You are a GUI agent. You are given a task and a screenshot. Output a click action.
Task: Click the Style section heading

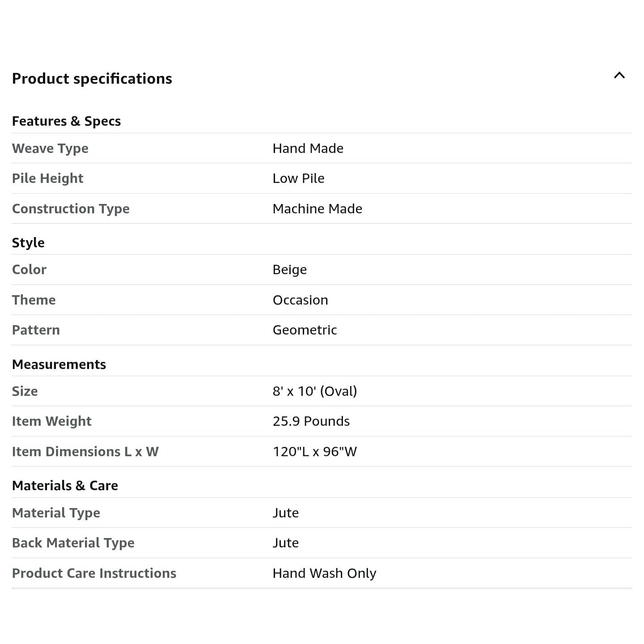pos(28,243)
